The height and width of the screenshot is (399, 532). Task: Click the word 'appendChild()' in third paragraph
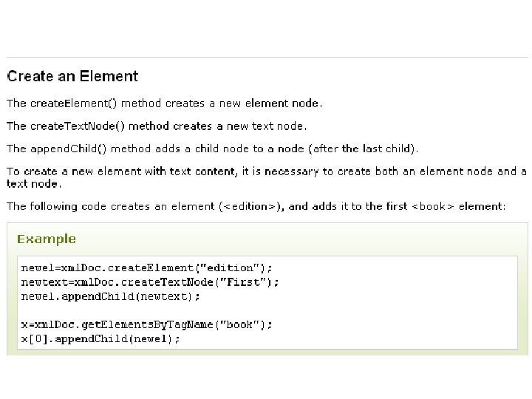[x=69, y=149]
